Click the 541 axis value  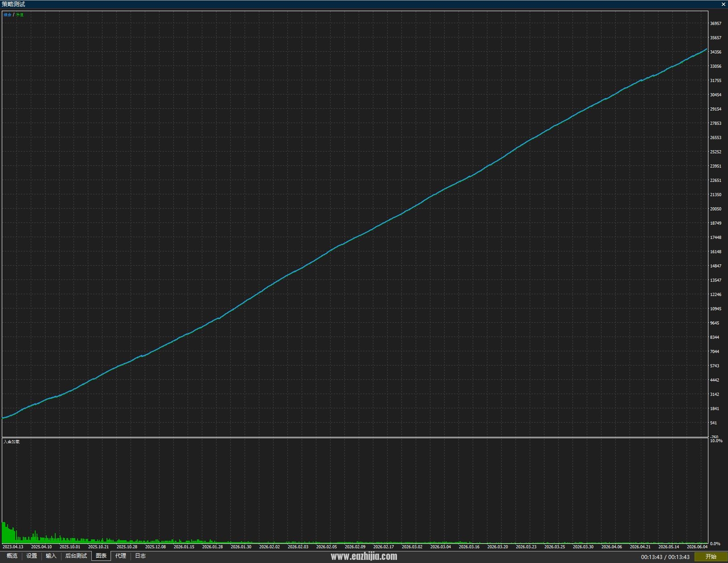[x=713, y=423]
